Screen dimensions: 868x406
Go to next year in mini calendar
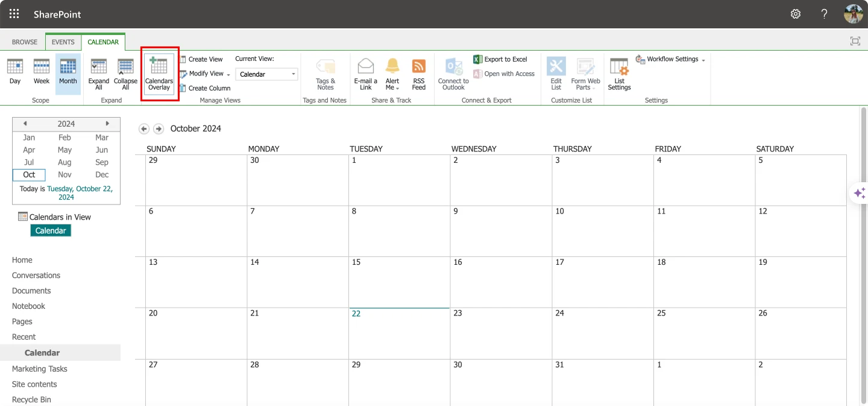(107, 123)
